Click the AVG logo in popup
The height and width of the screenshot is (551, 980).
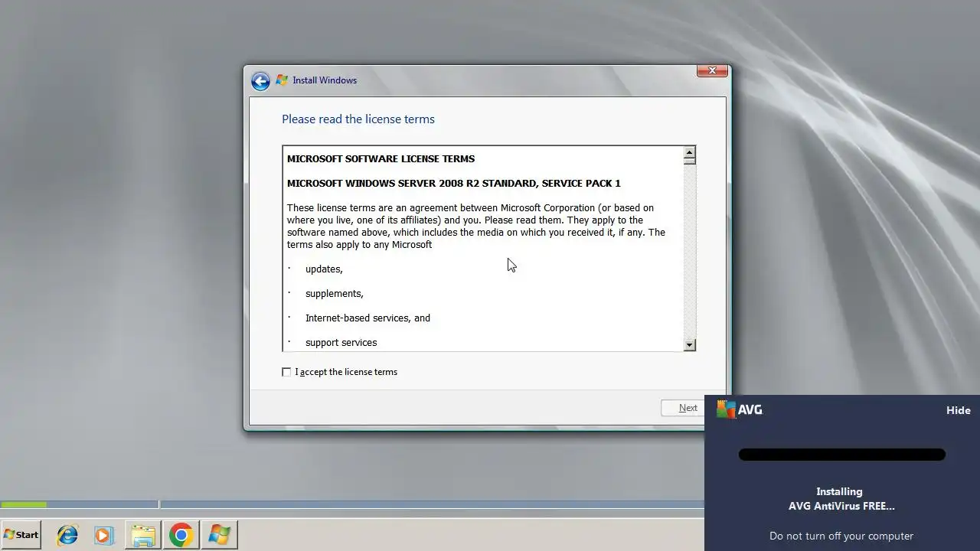(740, 409)
